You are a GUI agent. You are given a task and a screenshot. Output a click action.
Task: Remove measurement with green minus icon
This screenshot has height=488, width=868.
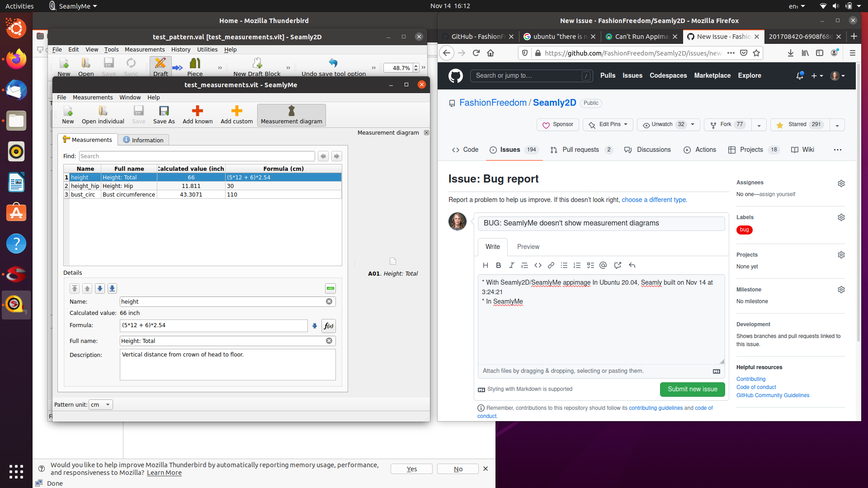coord(330,288)
